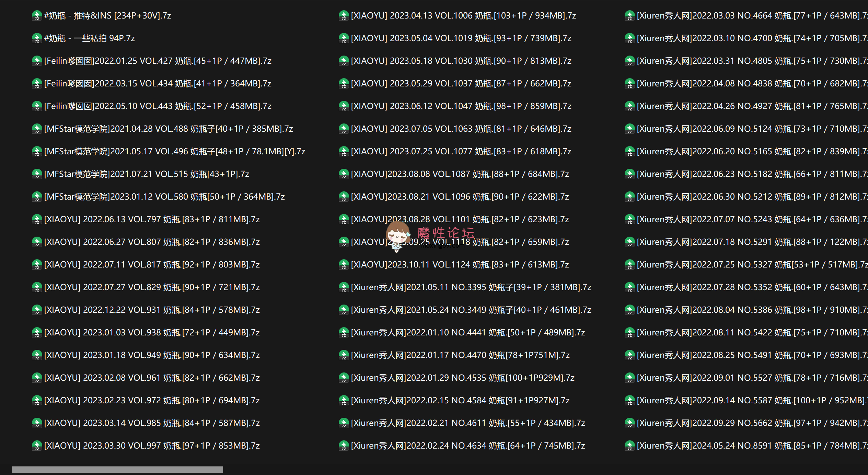This screenshot has height=475, width=868.
Task: Select XIAOYU 2022.07.27 VOL.829 file name
Action: pos(152,287)
